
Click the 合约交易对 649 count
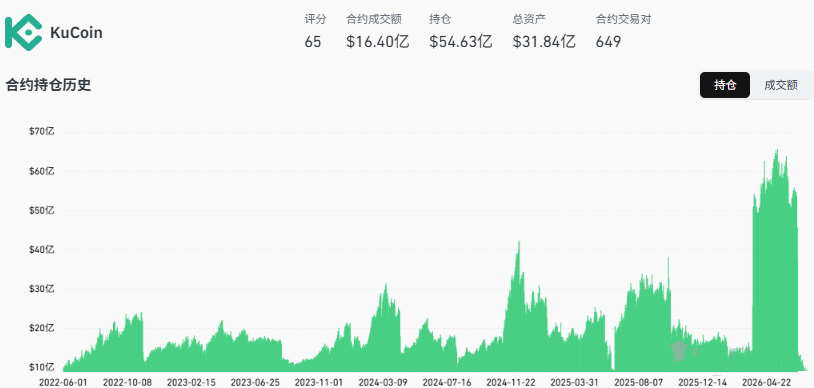tap(608, 42)
